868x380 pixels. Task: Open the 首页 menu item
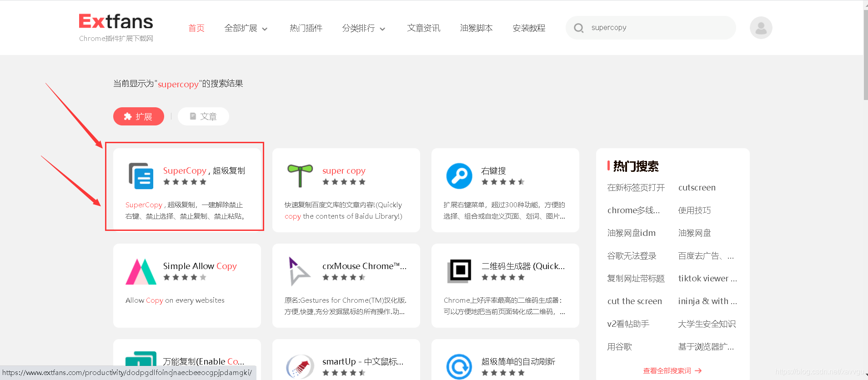pos(196,28)
